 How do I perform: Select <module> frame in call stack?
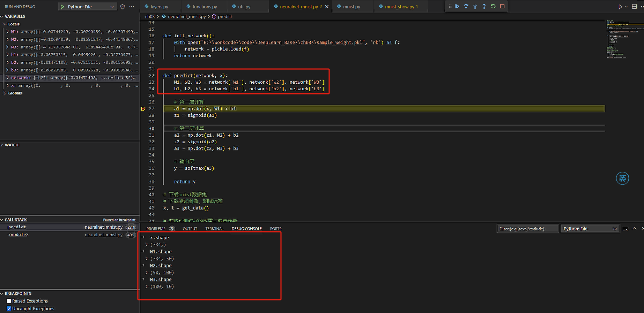(70, 235)
